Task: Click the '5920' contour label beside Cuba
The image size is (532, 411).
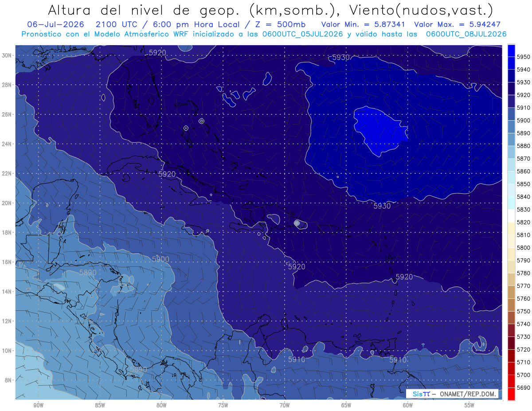Action: pyautogui.click(x=167, y=174)
